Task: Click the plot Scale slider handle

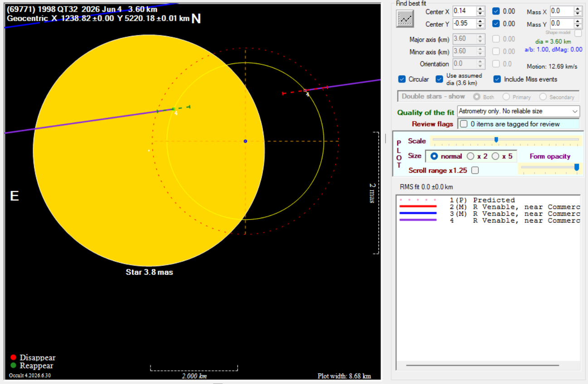Action: tap(496, 140)
